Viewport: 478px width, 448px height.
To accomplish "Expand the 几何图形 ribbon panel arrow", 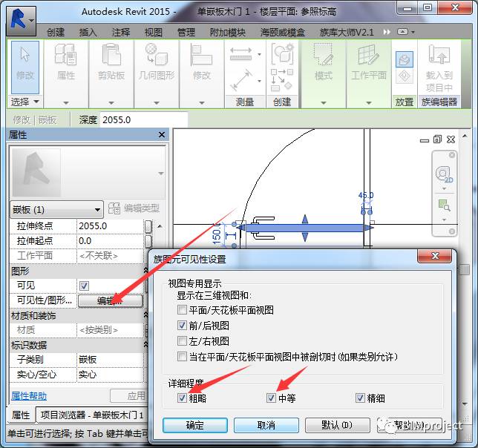I will (157, 103).
